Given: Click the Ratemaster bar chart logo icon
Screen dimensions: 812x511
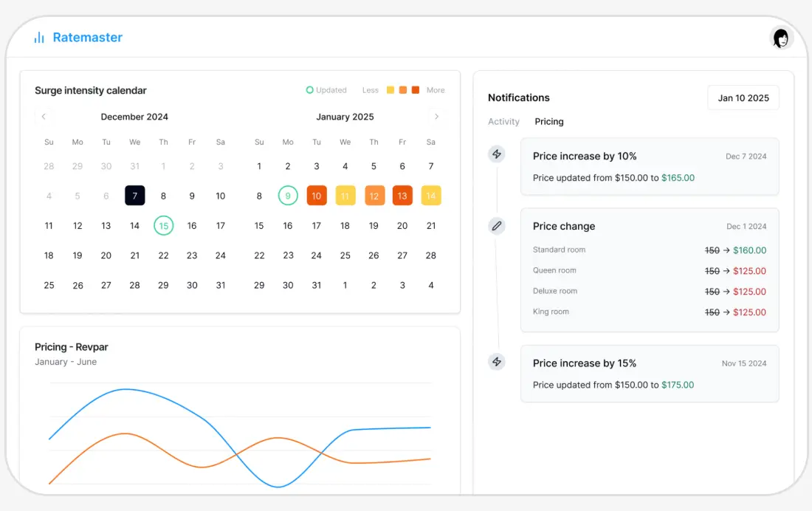Looking at the screenshot, I should [x=38, y=37].
